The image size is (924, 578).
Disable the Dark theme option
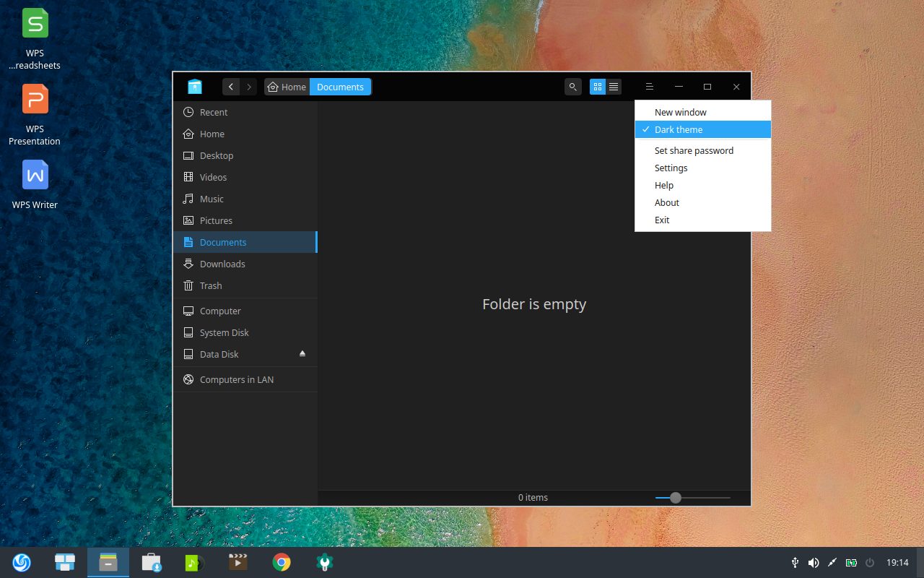click(679, 129)
